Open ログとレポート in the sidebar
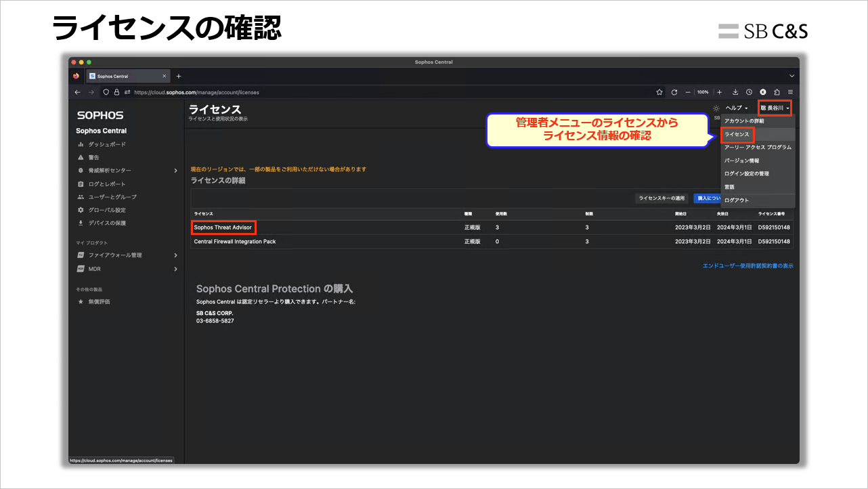The height and width of the screenshot is (489, 868). pos(107,184)
